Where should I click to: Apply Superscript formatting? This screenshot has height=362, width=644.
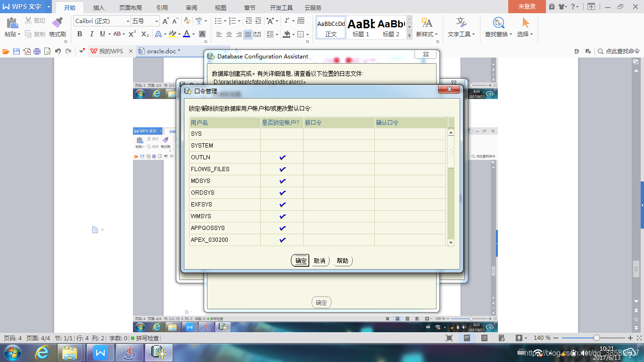132,34
